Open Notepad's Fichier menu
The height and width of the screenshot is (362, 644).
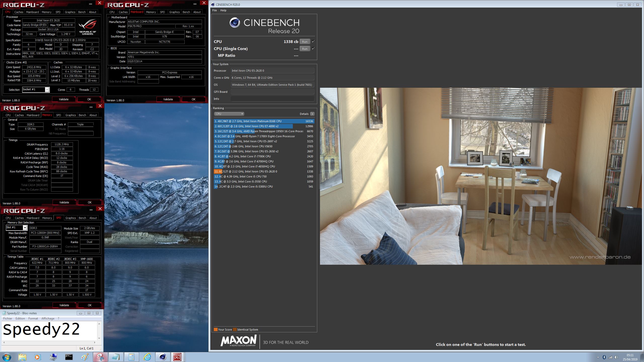click(x=8, y=319)
